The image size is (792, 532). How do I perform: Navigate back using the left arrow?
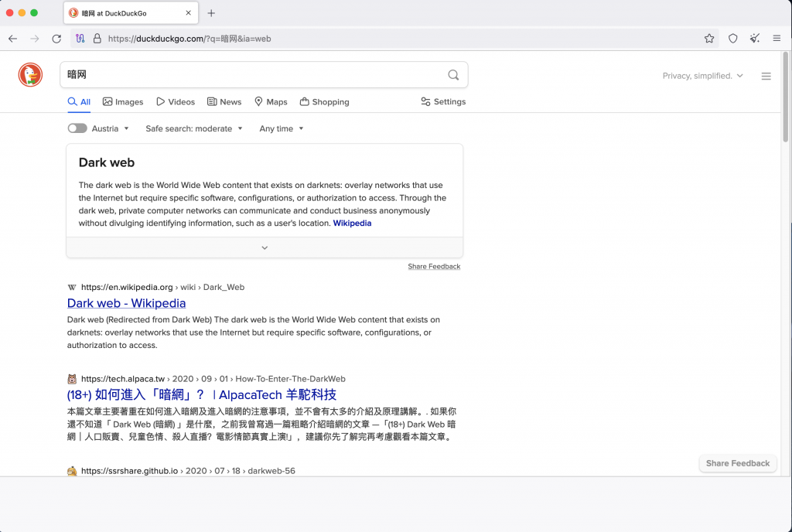[12, 38]
